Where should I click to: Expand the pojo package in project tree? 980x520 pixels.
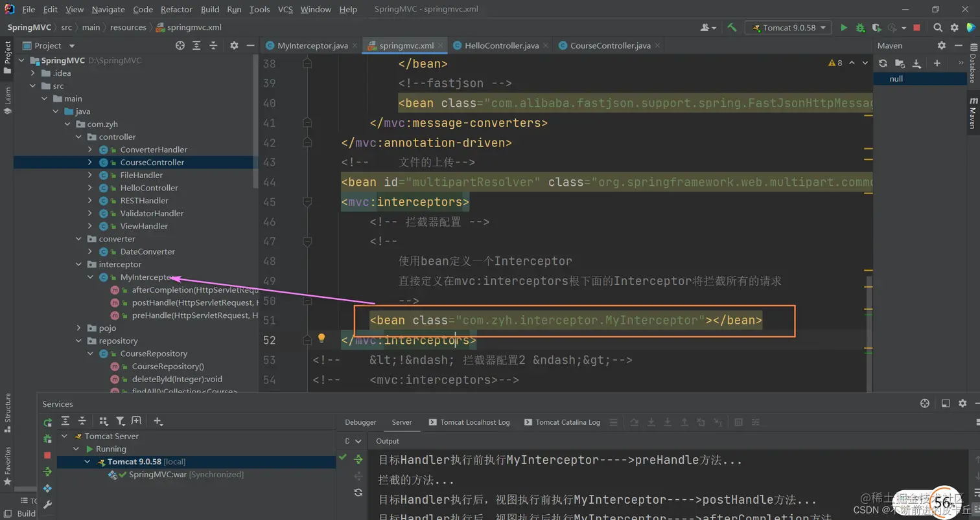click(x=79, y=328)
